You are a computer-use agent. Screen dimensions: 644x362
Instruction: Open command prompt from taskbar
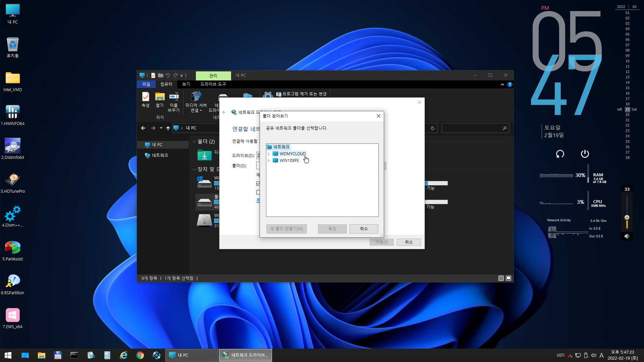74,355
